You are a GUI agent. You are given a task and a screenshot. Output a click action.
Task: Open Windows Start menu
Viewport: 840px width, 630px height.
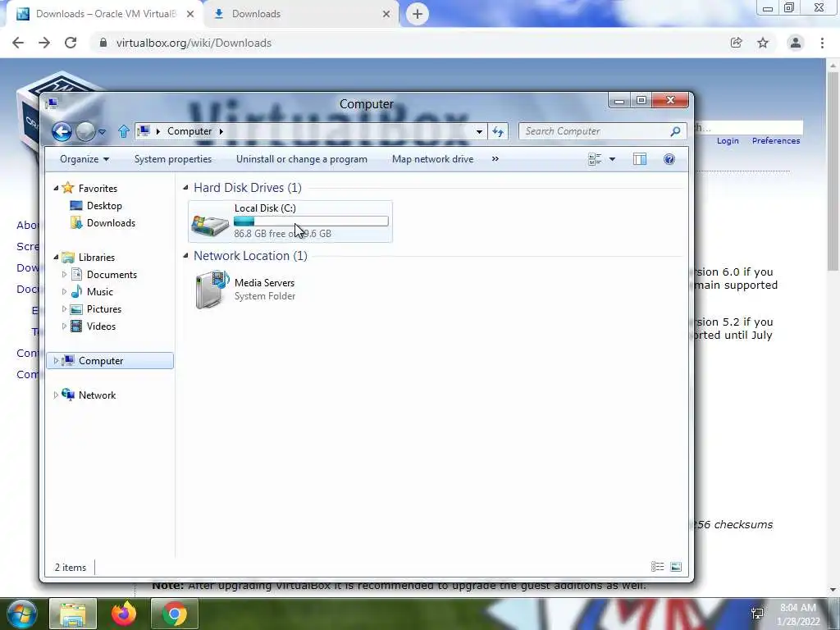click(x=21, y=614)
